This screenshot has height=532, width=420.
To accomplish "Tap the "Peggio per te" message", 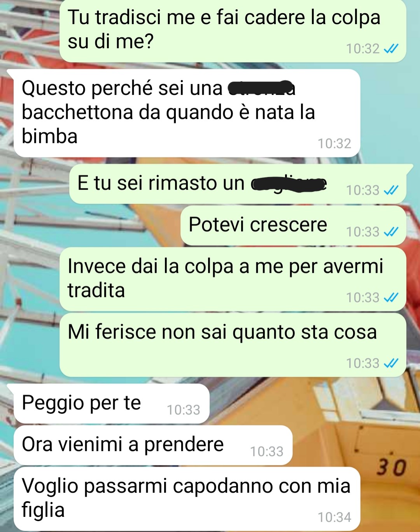I will [112, 404].
